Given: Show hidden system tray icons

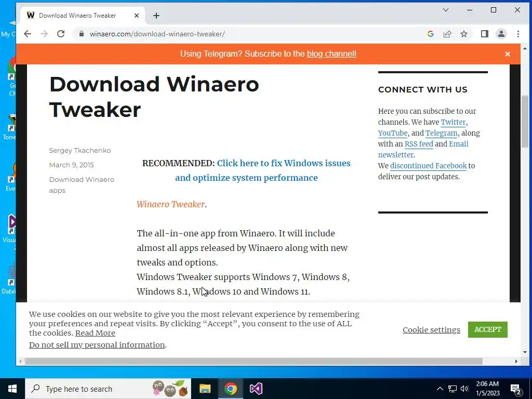Looking at the screenshot, I should pos(440,389).
